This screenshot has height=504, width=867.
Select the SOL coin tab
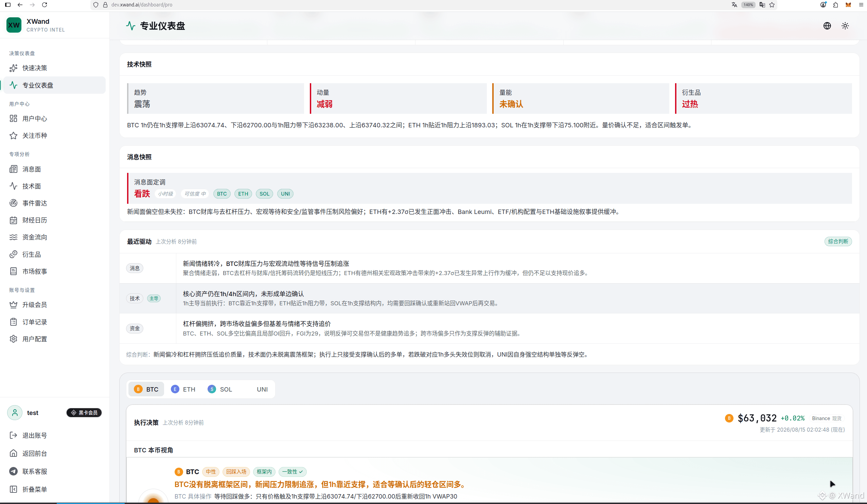220,389
